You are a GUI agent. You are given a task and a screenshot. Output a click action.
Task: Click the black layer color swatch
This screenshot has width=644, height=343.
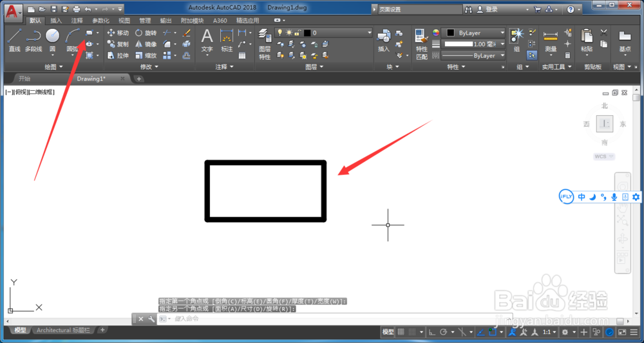(307, 33)
